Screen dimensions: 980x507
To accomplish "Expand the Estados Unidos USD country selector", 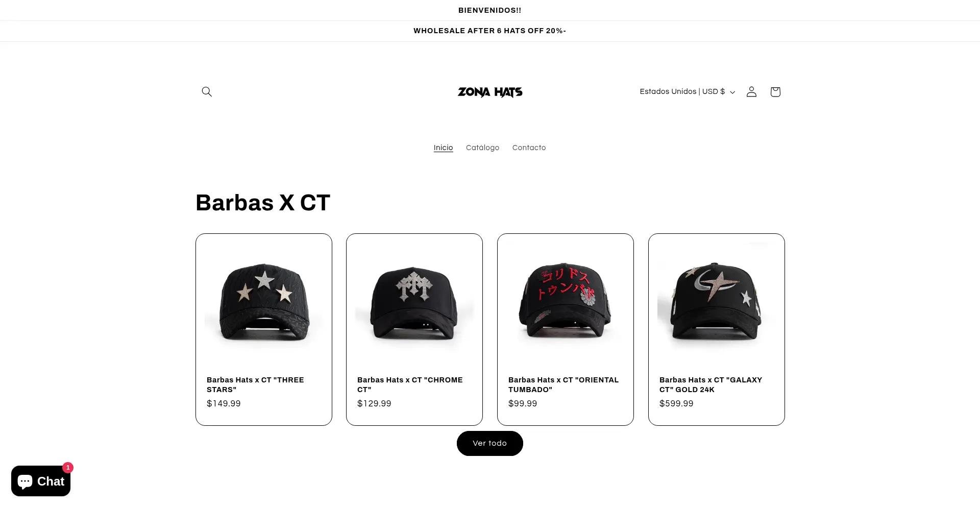I will click(x=687, y=91).
